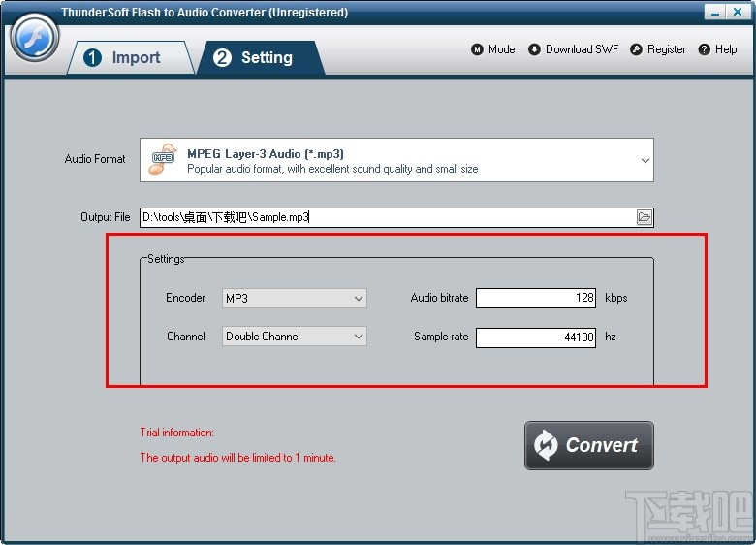Viewport: 756px width, 545px height.
Task: Click the 'kbps' unit label
Action: point(615,298)
